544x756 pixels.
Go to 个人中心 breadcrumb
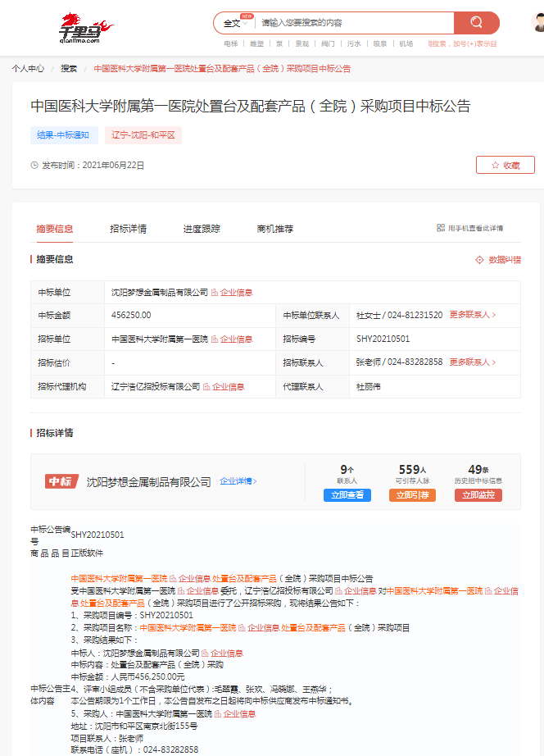28,68
